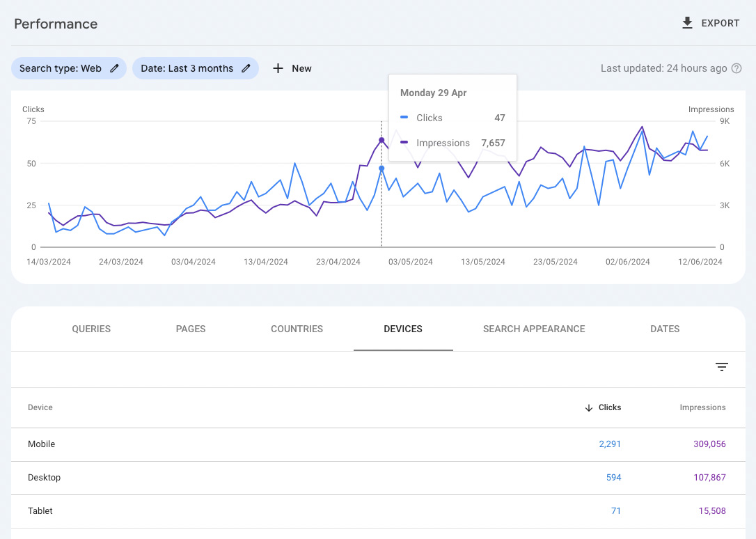This screenshot has height=539, width=756.
Task: Open the table filter rows icon
Action: click(x=722, y=367)
